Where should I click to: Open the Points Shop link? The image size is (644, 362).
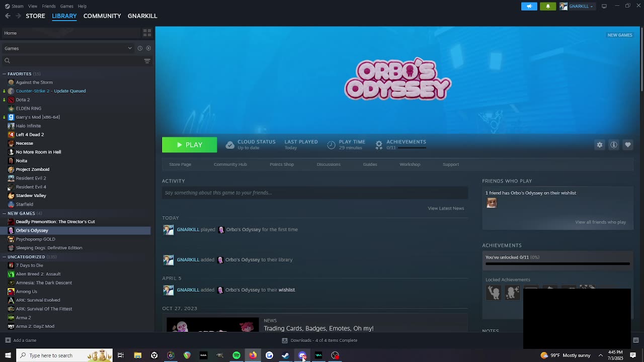[x=282, y=164]
